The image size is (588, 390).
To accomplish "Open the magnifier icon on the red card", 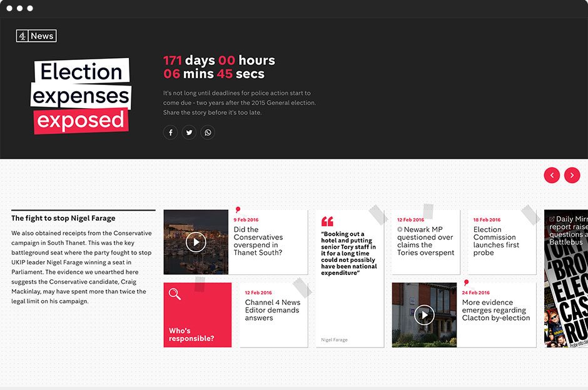I will tap(175, 294).
